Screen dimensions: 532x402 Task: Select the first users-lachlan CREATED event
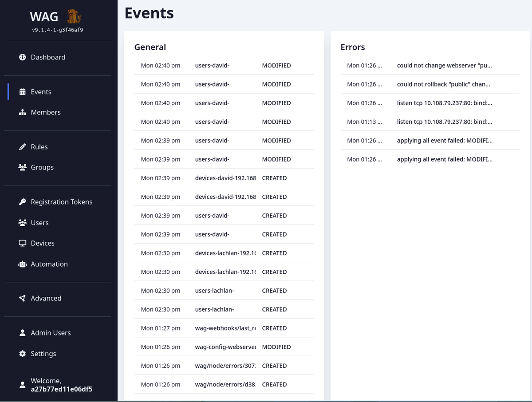coord(224,291)
